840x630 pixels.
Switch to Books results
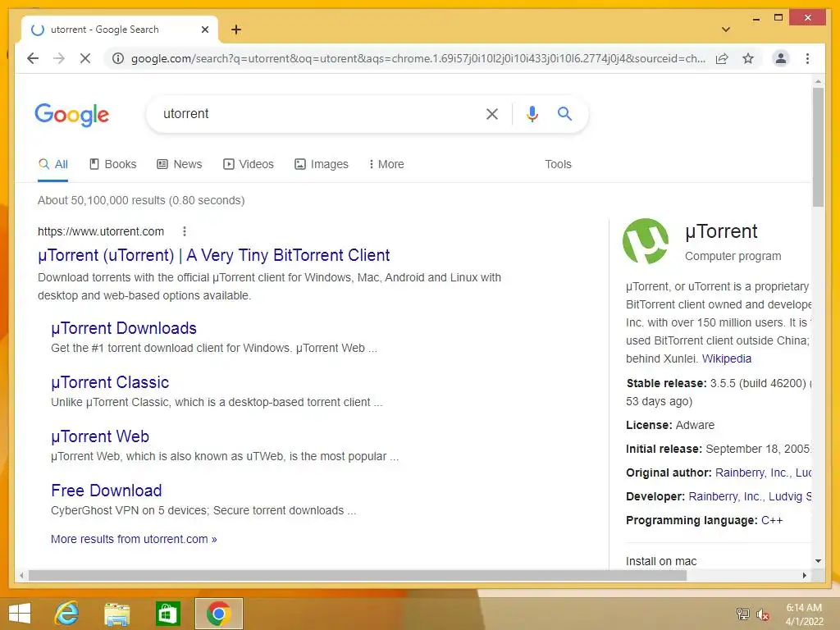[112, 164]
